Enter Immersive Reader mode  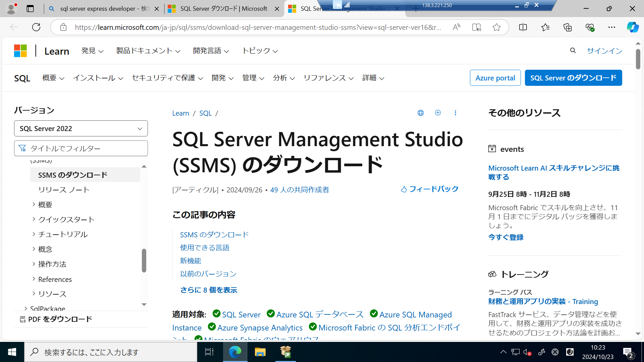476,27
